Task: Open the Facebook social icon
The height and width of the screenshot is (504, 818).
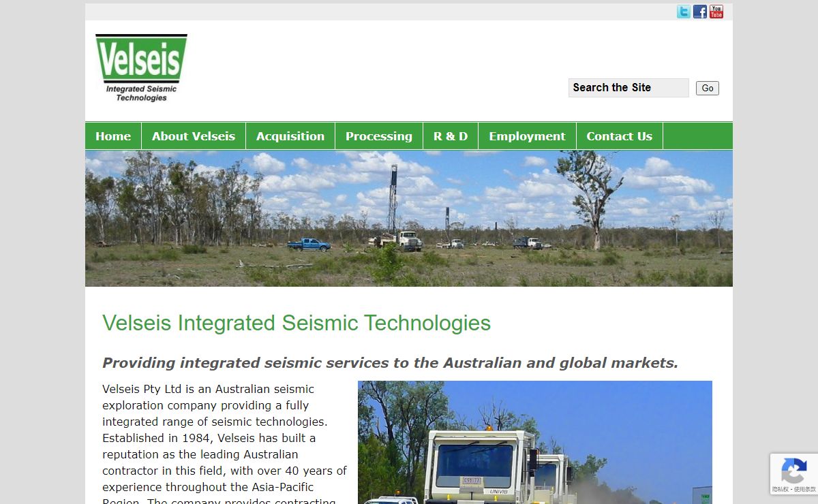Action: [700, 12]
